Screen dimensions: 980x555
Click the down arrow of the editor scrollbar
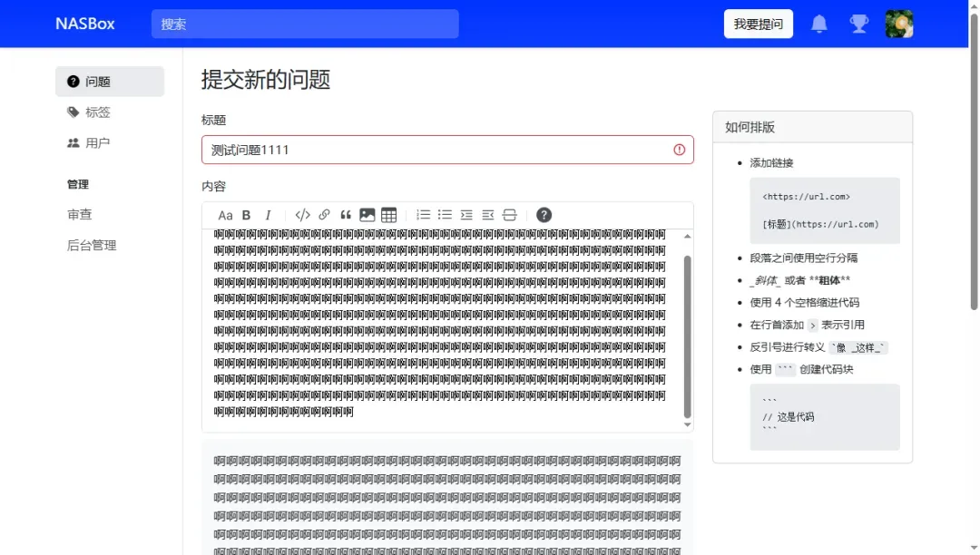[687, 424]
